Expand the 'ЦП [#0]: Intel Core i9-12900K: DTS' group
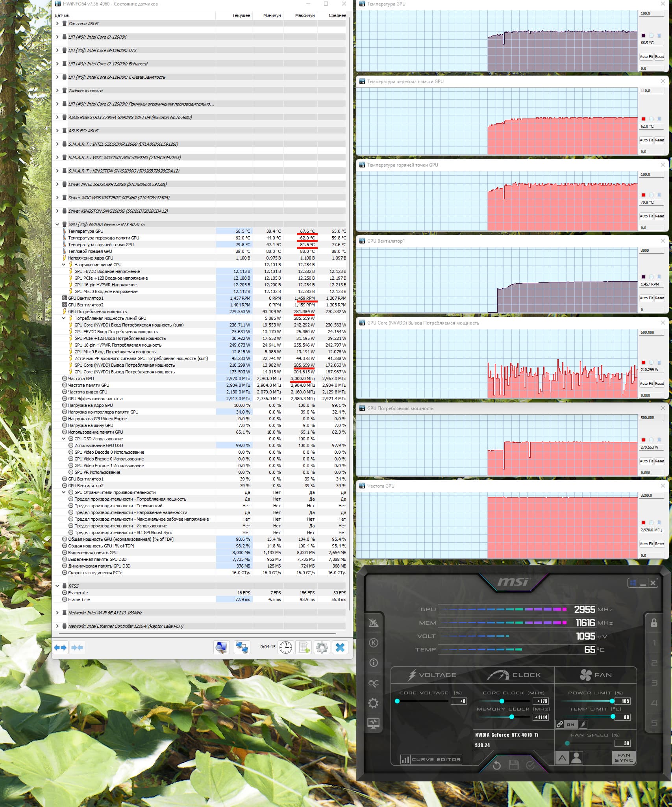The height and width of the screenshot is (807, 672). pos(57,50)
